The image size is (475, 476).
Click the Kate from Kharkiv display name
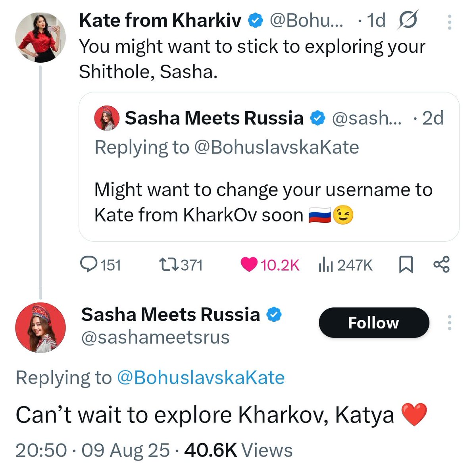pyautogui.click(x=160, y=20)
